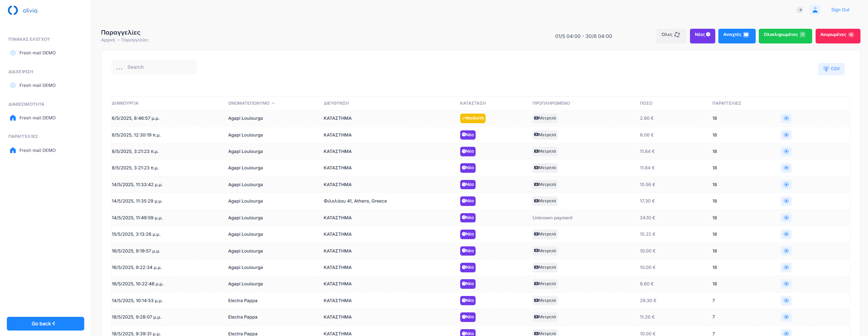Screen dimensions: 868x336
Task: Show Ακυρωμένες cancelled orders
Action: pos(837,36)
